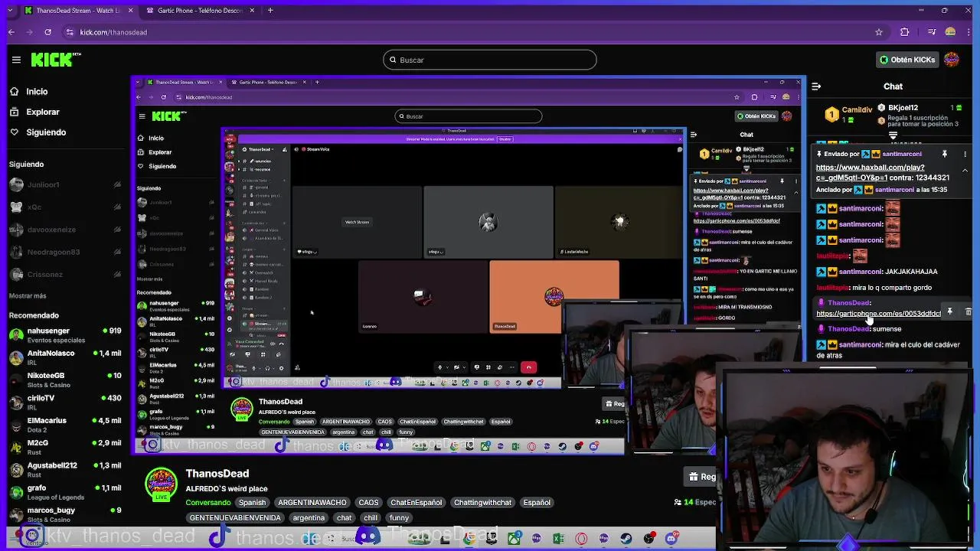Click the Camildiv top gifter entry

(x=848, y=115)
